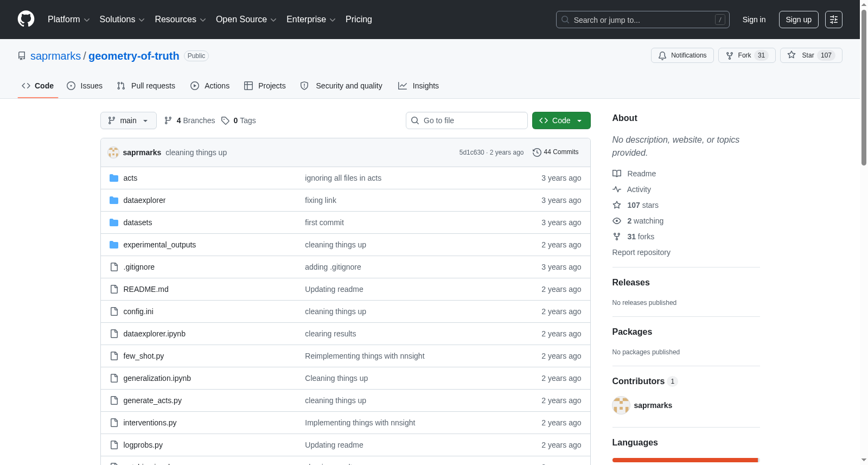868x465 pixels.
Task: Open 'ignoring all files in acts' commit message
Action: (x=343, y=178)
